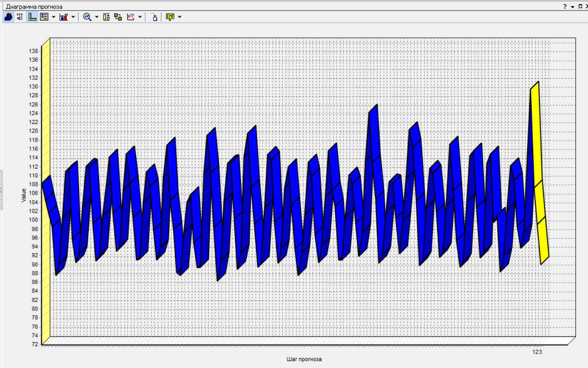Open the zoom tool dropdown arrow
The image size is (588, 368).
pos(97,17)
